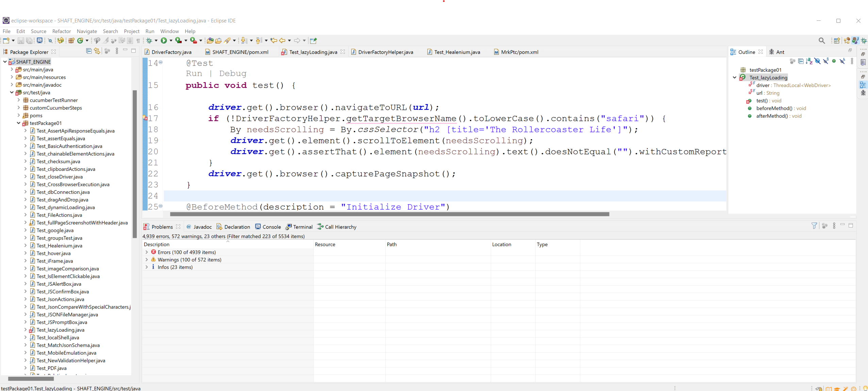Click the magnifier Search icon at top right

point(822,40)
